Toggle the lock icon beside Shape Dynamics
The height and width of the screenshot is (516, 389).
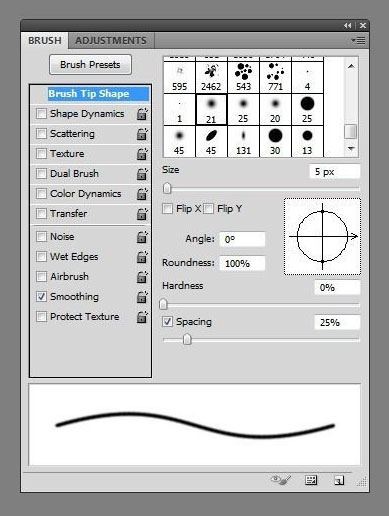[x=142, y=114]
